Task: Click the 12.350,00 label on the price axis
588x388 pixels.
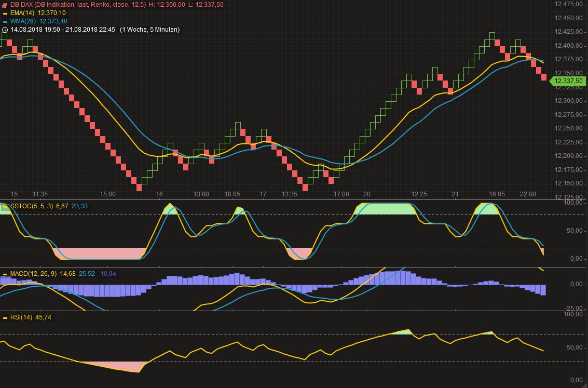Action: click(568, 74)
